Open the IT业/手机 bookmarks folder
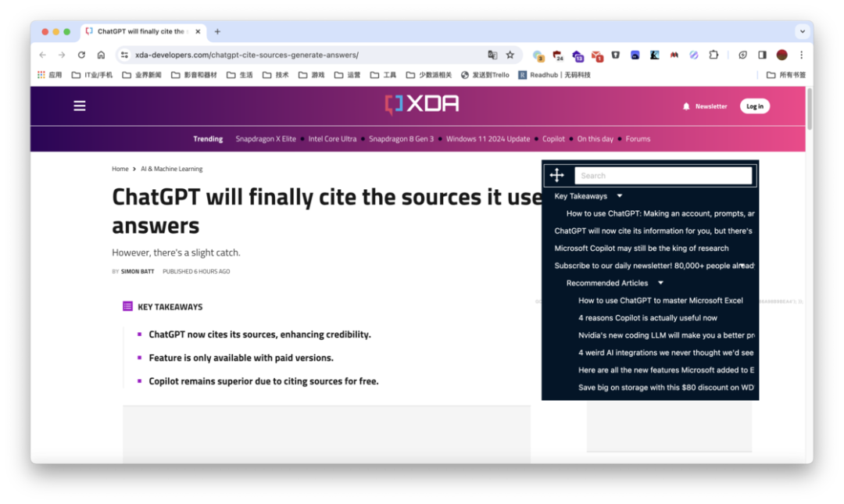The height and width of the screenshot is (504, 844). tap(92, 75)
